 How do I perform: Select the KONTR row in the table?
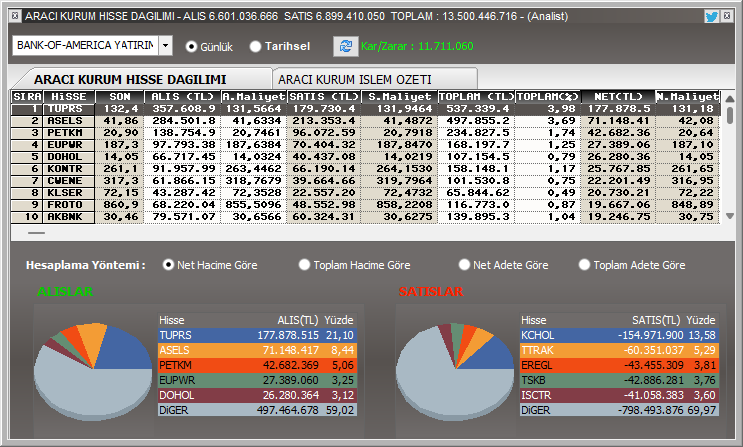[365, 169]
